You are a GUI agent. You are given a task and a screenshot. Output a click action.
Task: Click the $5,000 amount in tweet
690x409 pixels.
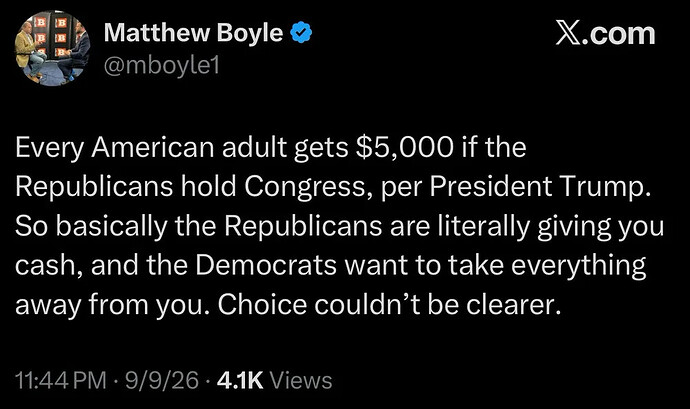pyautogui.click(x=404, y=147)
